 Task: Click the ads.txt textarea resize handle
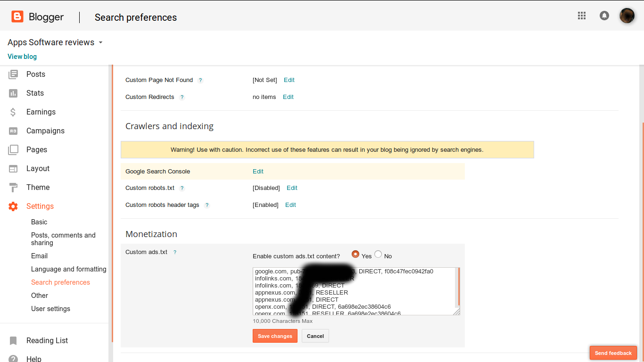point(457,312)
